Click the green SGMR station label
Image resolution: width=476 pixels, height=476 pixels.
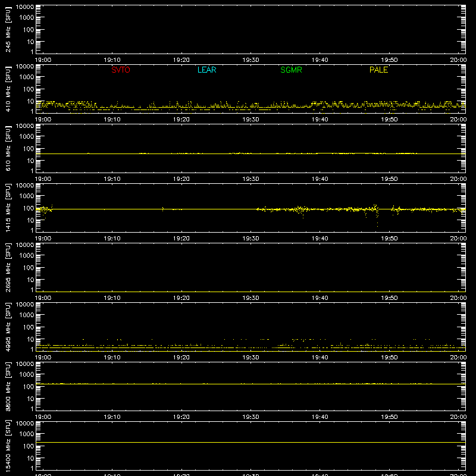(x=291, y=70)
